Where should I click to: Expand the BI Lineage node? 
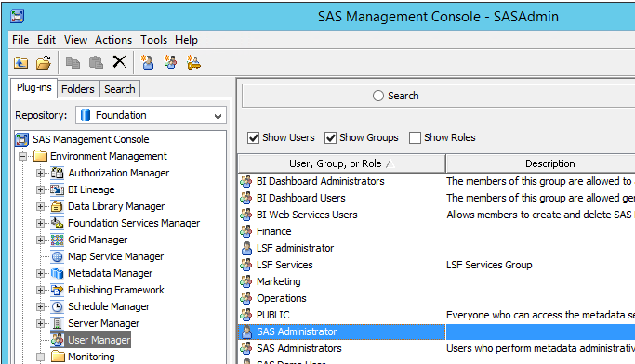(x=40, y=189)
